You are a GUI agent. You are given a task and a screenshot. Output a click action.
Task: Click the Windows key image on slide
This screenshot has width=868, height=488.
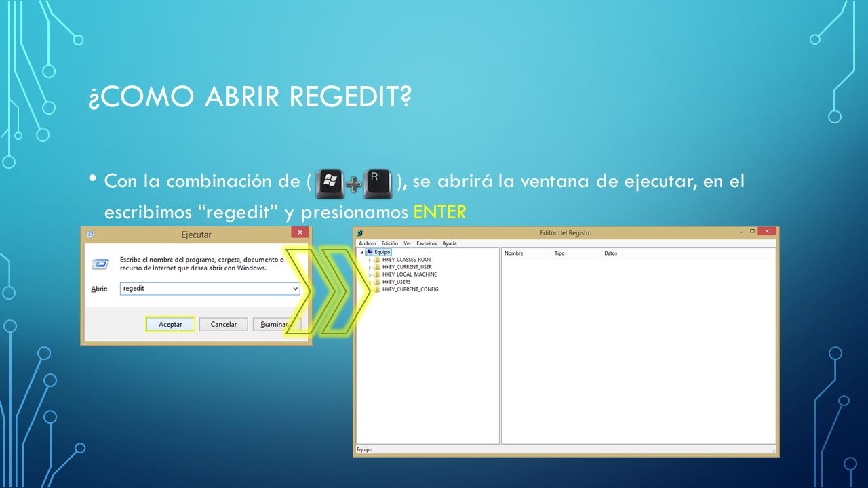[331, 183]
